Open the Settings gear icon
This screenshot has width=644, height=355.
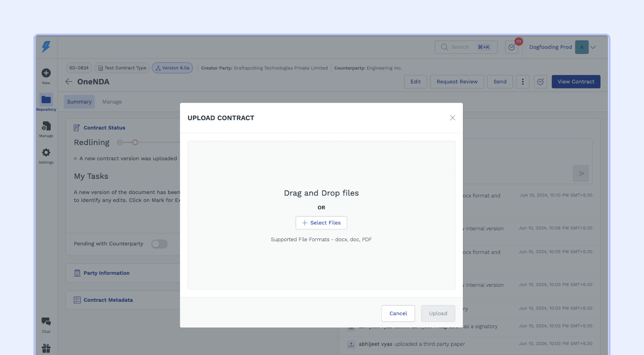click(x=46, y=153)
